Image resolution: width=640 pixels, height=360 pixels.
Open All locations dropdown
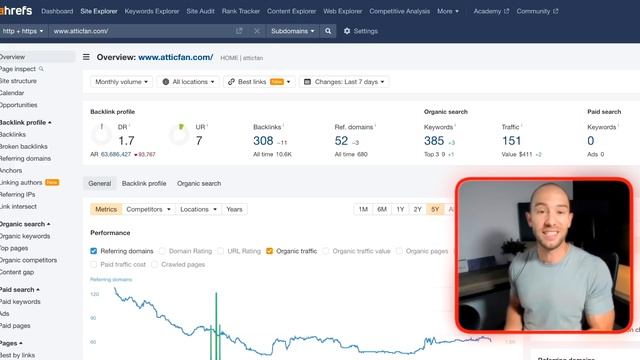point(188,82)
